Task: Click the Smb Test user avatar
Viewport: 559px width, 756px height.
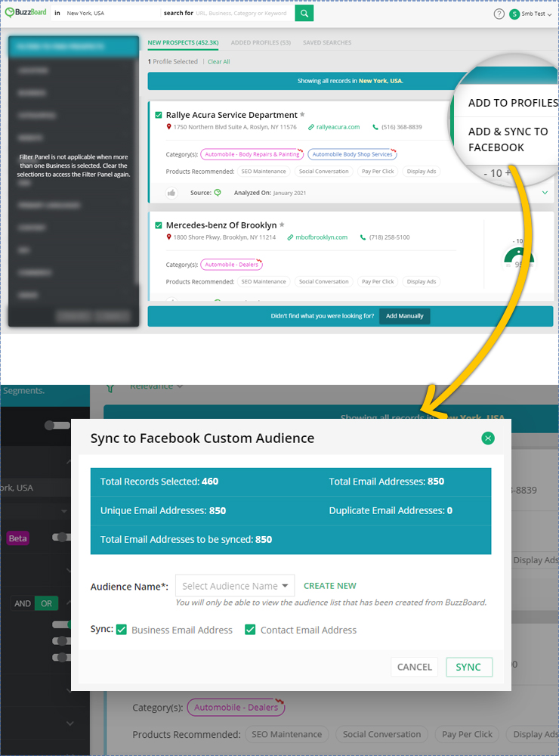Action: point(514,14)
